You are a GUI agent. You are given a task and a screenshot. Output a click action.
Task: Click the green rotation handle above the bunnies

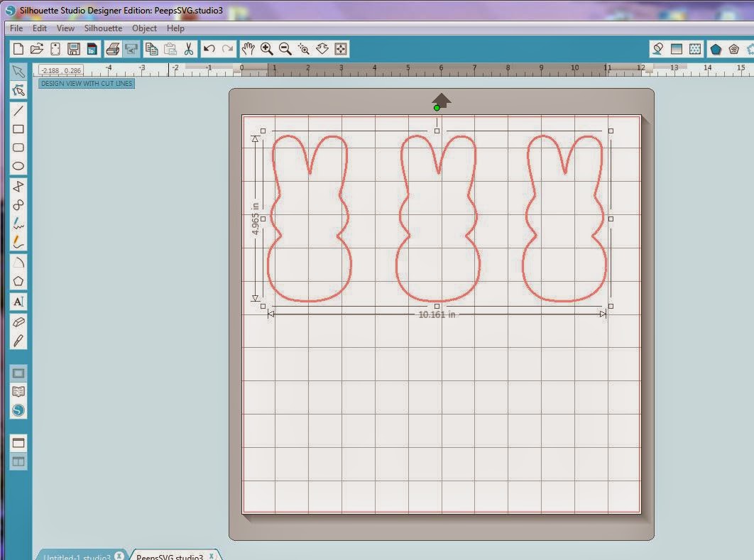point(437,108)
